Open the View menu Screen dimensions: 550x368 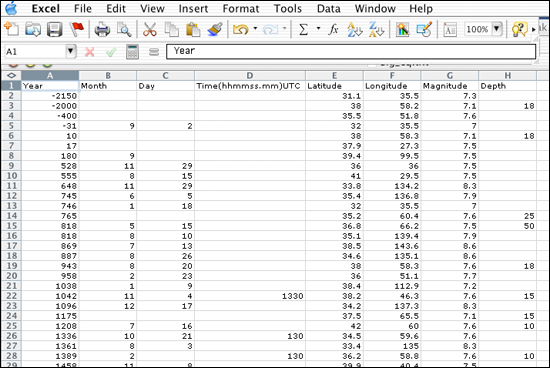pyautogui.click(x=152, y=8)
